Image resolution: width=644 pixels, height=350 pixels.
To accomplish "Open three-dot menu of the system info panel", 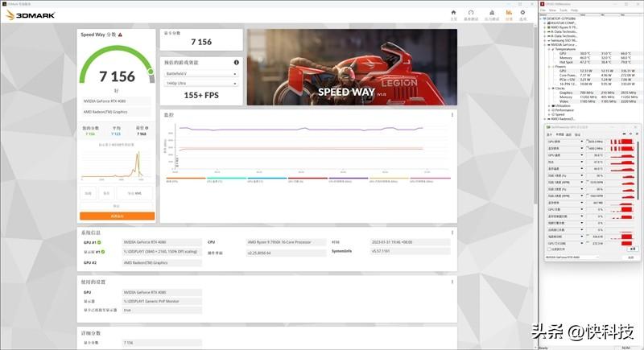I will point(452,233).
